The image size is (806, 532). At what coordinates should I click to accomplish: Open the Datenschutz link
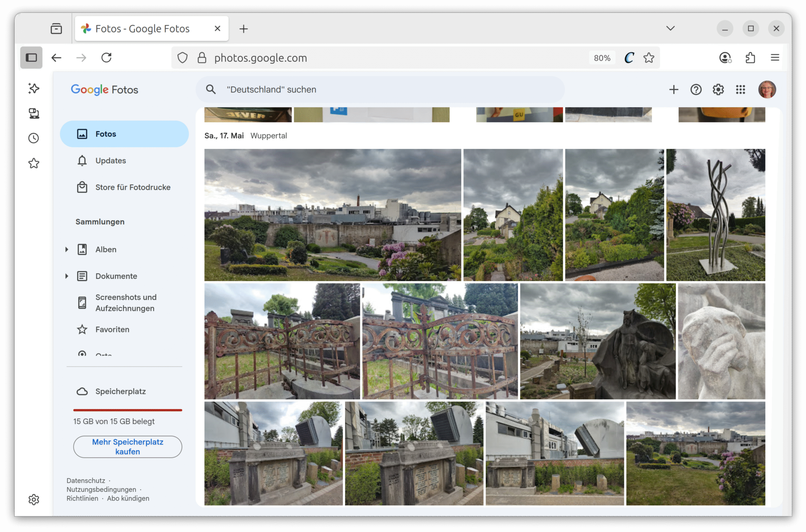pyautogui.click(x=86, y=480)
